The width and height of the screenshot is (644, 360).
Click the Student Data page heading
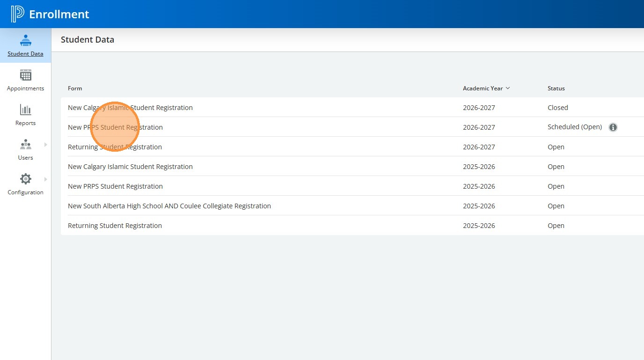(88, 40)
